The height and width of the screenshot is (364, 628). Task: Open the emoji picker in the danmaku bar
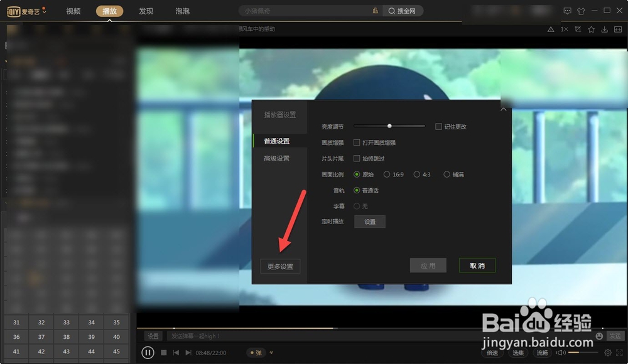(598, 336)
